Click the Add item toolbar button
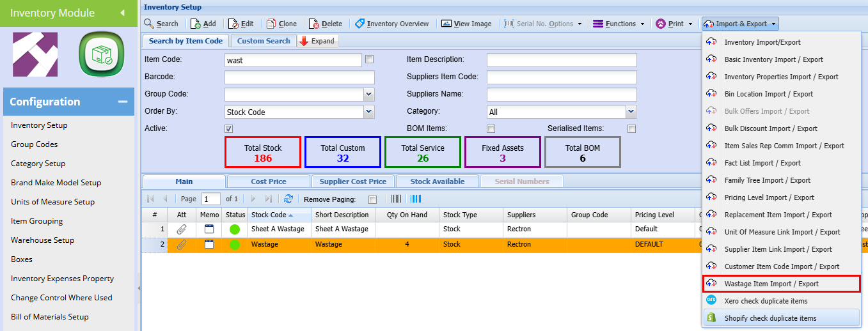Viewport: 868px width, 331px height. (x=203, y=24)
